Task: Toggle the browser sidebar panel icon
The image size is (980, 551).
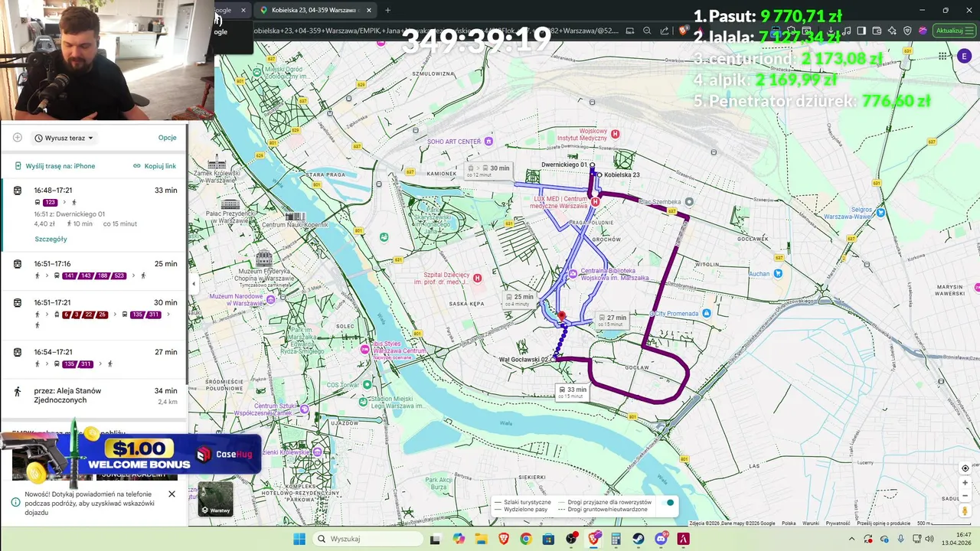Action: pyautogui.click(x=861, y=31)
